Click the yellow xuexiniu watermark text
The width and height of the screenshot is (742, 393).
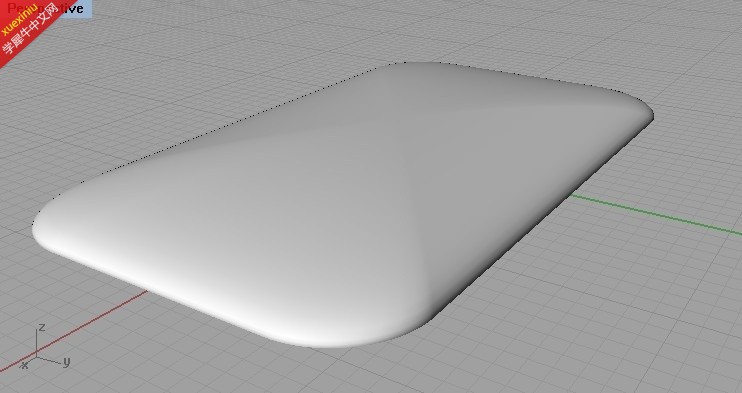(19, 19)
